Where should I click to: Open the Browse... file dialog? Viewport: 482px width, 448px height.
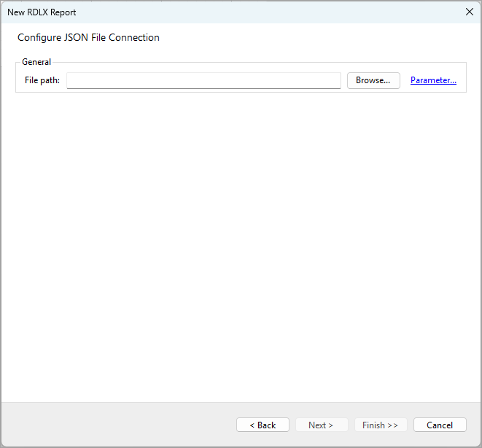tap(373, 80)
